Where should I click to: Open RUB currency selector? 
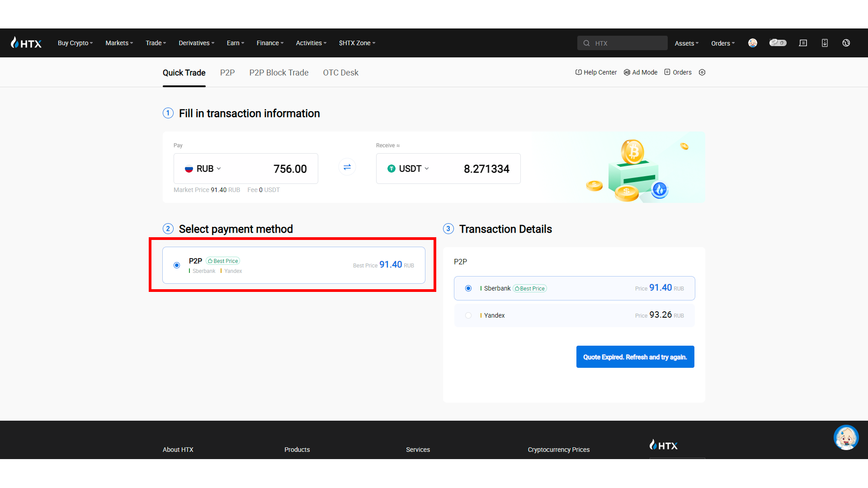tap(203, 169)
